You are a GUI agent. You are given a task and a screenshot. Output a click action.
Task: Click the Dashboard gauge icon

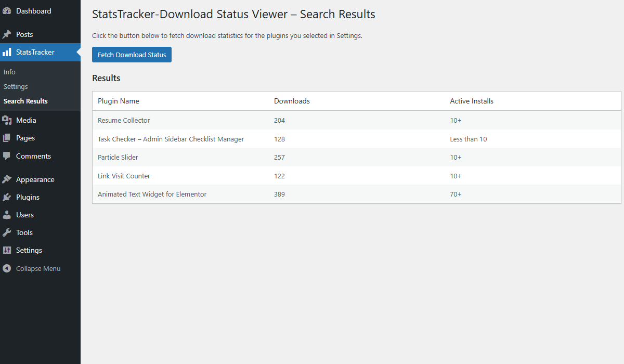7,11
